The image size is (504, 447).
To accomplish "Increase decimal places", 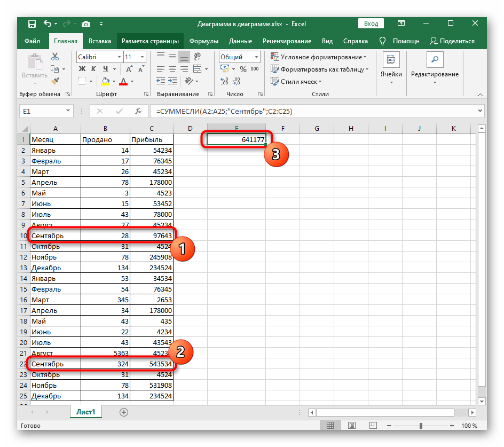I will (x=224, y=81).
